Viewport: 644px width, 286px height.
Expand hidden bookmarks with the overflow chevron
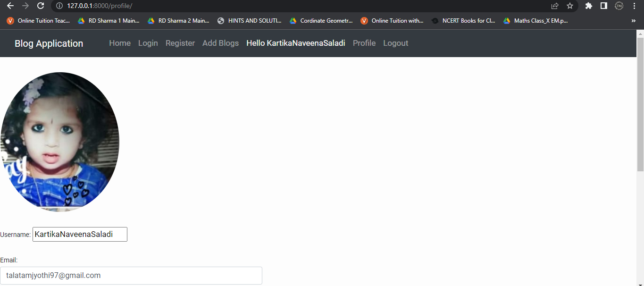tap(633, 21)
